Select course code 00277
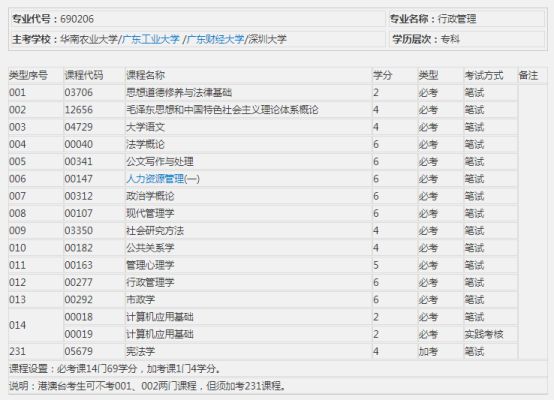The height and width of the screenshot is (400, 554). coord(78,282)
